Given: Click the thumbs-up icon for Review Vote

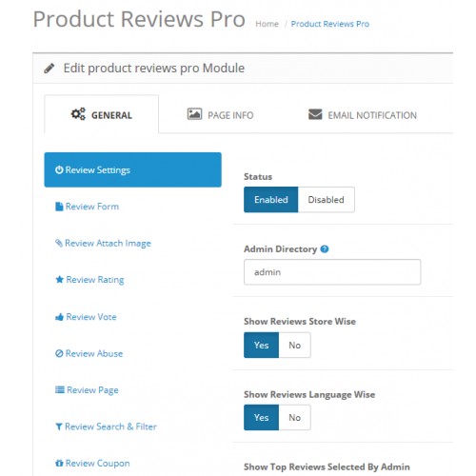Looking at the screenshot, I should [59, 317].
